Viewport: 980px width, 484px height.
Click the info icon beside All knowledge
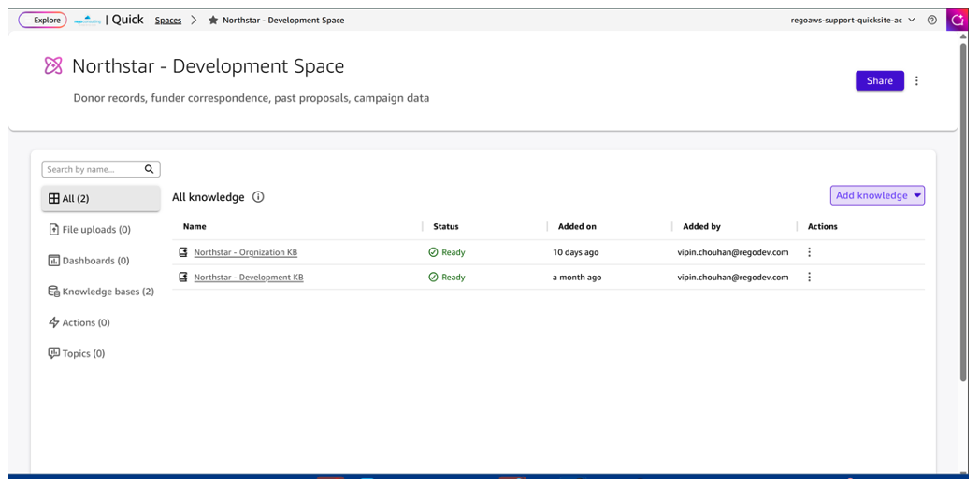pos(258,197)
